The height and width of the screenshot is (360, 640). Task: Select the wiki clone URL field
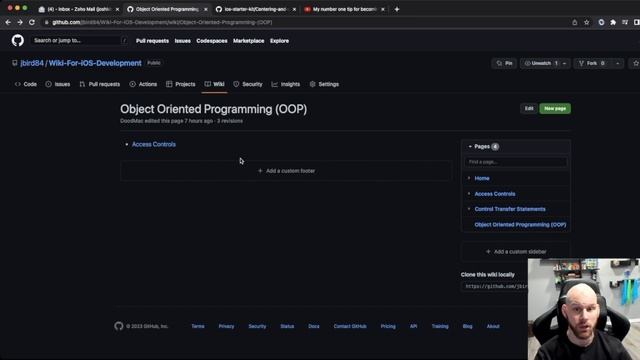495,287
